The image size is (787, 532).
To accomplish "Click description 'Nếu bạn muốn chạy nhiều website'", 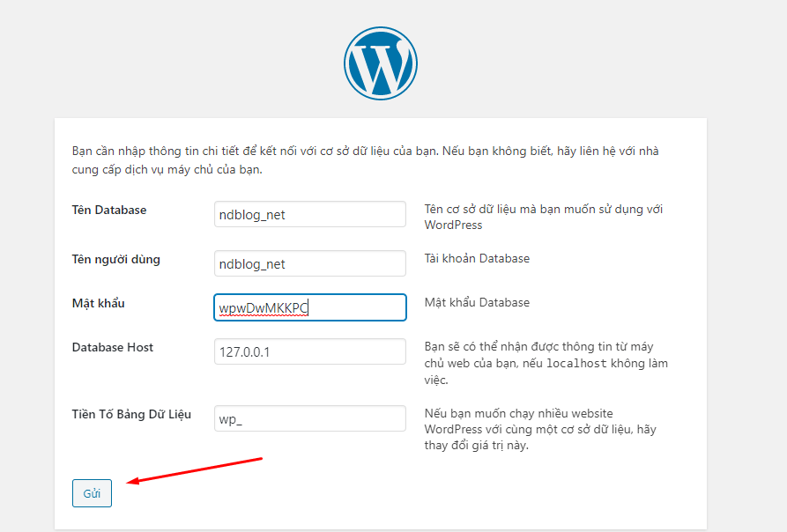I will click(540, 429).
